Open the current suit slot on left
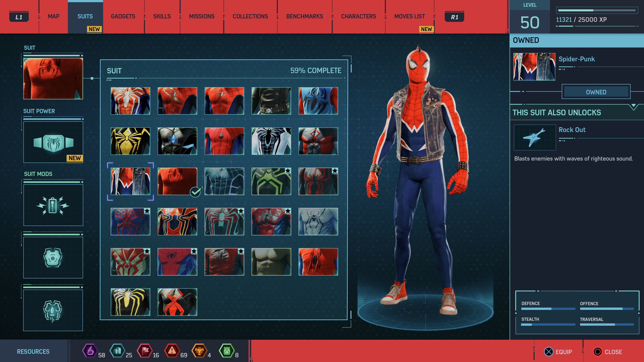Image resolution: width=644 pixels, height=362 pixels. (53, 78)
